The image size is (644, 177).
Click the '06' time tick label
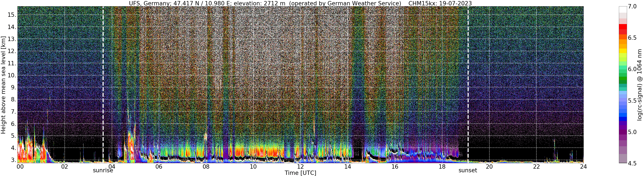coord(159,167)
